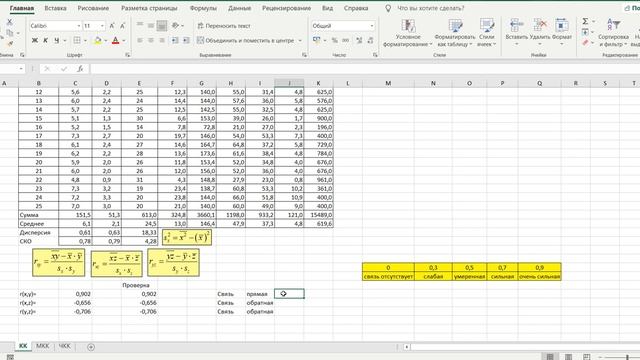Switch to Page Layout view icon
The width and height of the screenshot is (640, 360).
tap(568, 357)
